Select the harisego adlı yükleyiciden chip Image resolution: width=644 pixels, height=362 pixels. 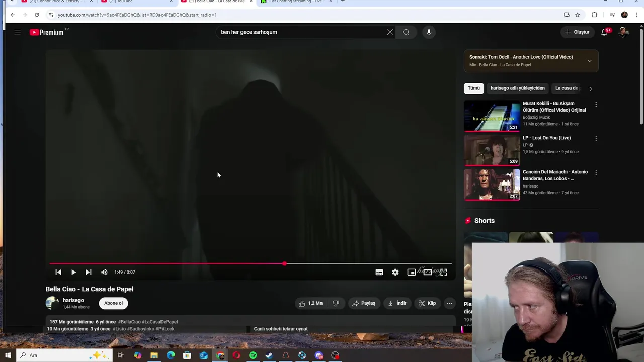(x=517, y=88)
